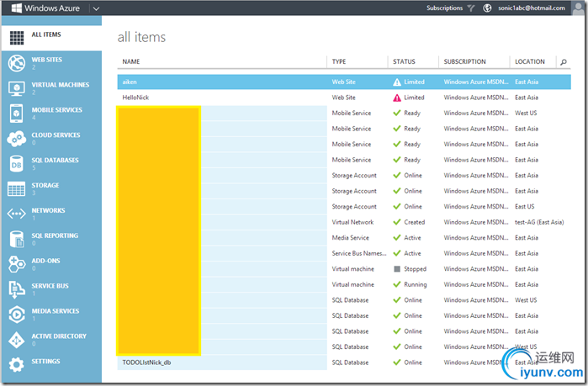
Task: Select the SQL Databases DB icon
Action: click(x=17, y=164)
